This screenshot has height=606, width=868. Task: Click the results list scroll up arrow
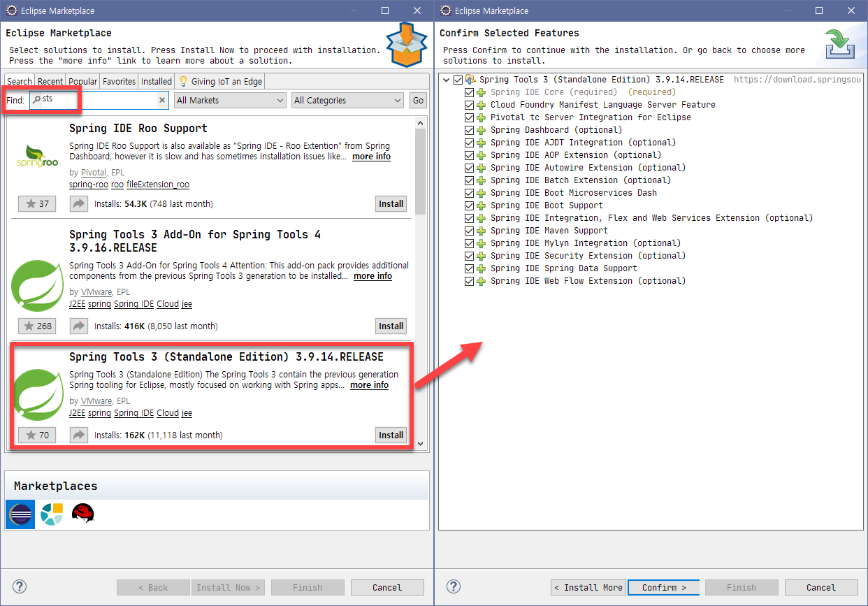point(420,123)
